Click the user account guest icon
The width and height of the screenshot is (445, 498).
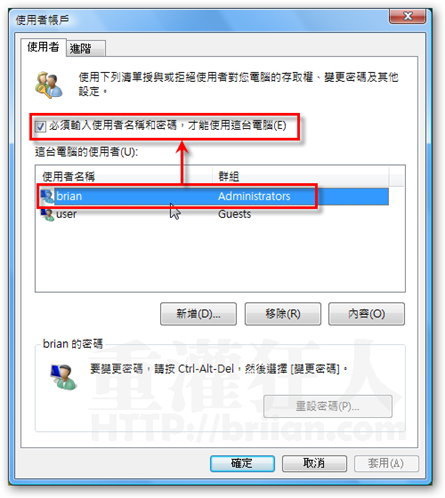47,214
